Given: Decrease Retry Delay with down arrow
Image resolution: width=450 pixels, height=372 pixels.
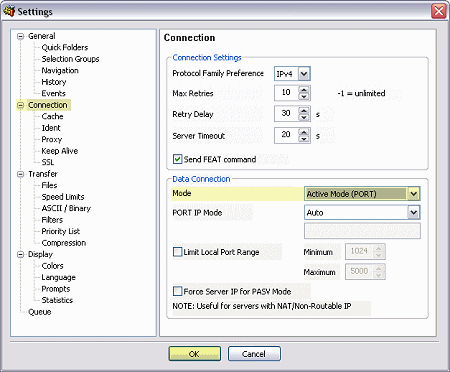Looking at the screenshot, I should pyautogui.click(x=303, y=117).
